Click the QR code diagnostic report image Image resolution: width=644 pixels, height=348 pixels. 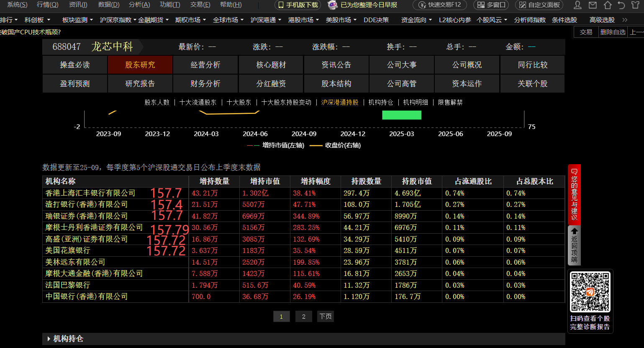pyautogui.click(x=590, y=292)
